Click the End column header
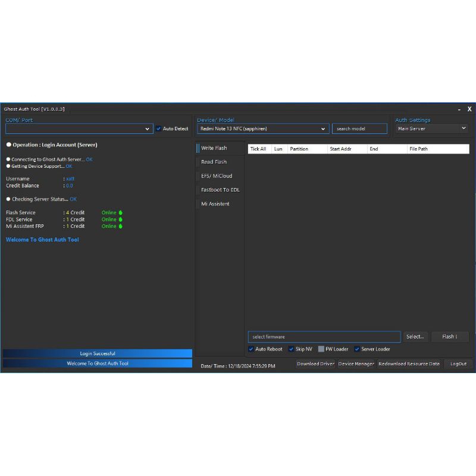 tap(387, 149)
